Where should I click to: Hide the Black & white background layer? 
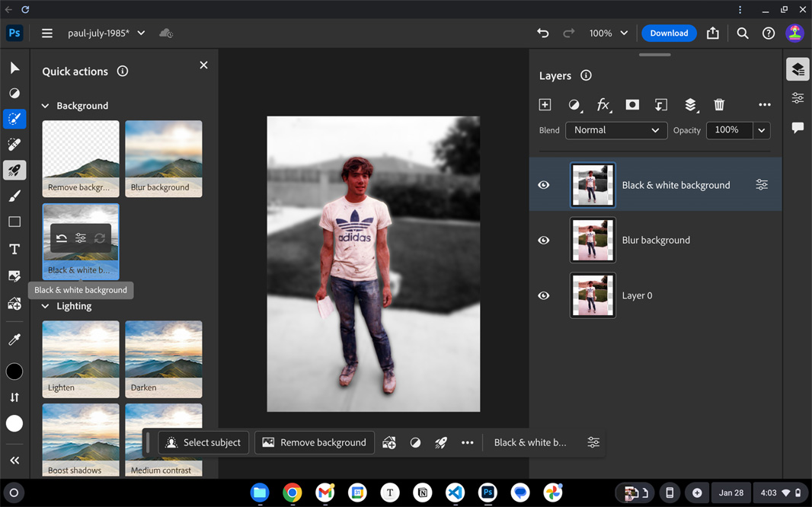(x=544, y=185)
